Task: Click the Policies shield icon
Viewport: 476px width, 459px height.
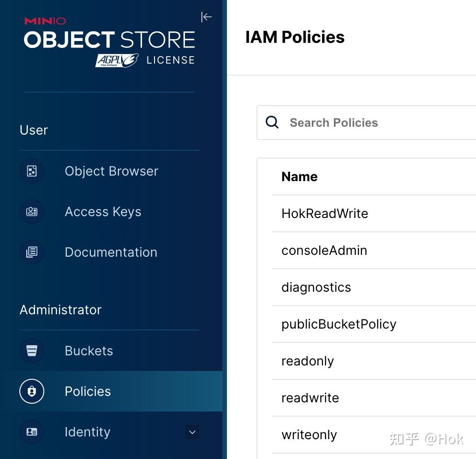Action: click(x=31, y=391)
